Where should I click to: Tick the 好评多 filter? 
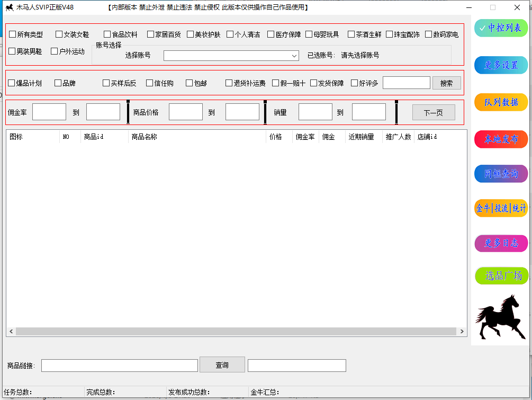tap(354, 83)
